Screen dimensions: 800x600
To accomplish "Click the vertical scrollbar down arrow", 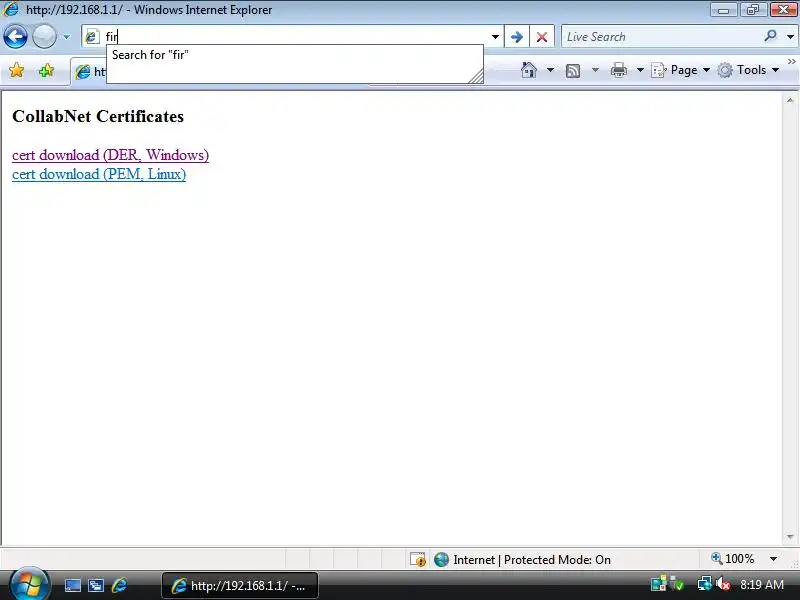I will [x=790, y=537].
